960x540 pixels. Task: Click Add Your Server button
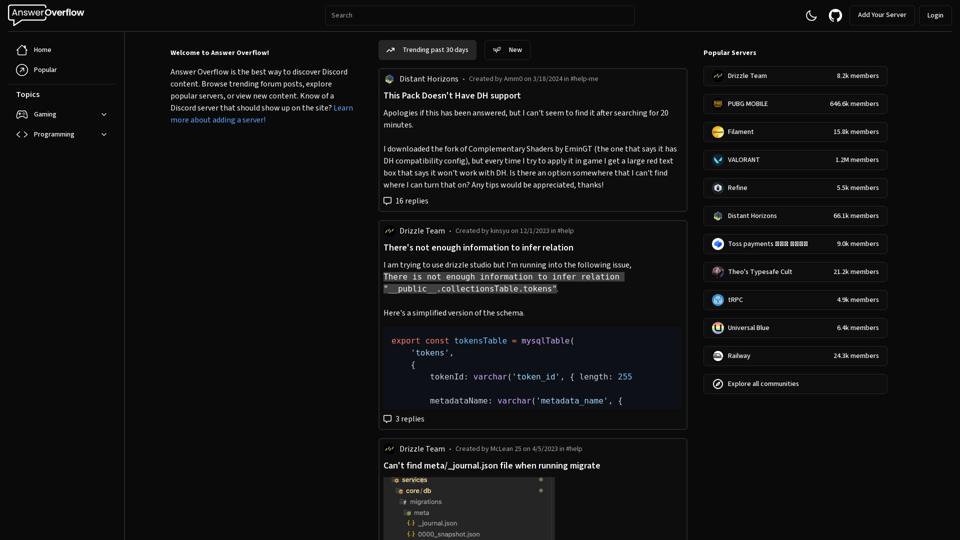(x=882, y=15)
